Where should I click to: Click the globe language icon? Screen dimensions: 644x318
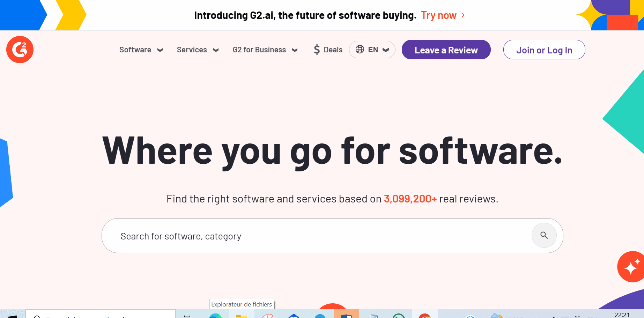[x=360, y=50]
